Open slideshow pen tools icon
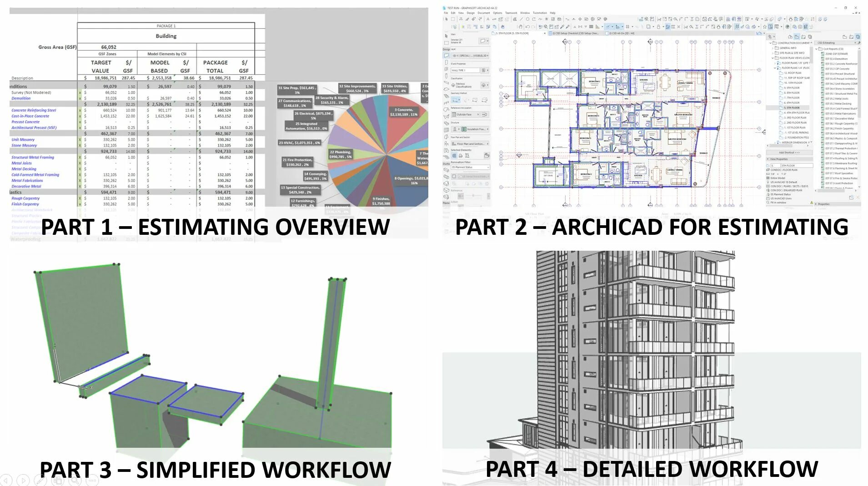This screenshot has width=868, height=486. coord(40,480)
